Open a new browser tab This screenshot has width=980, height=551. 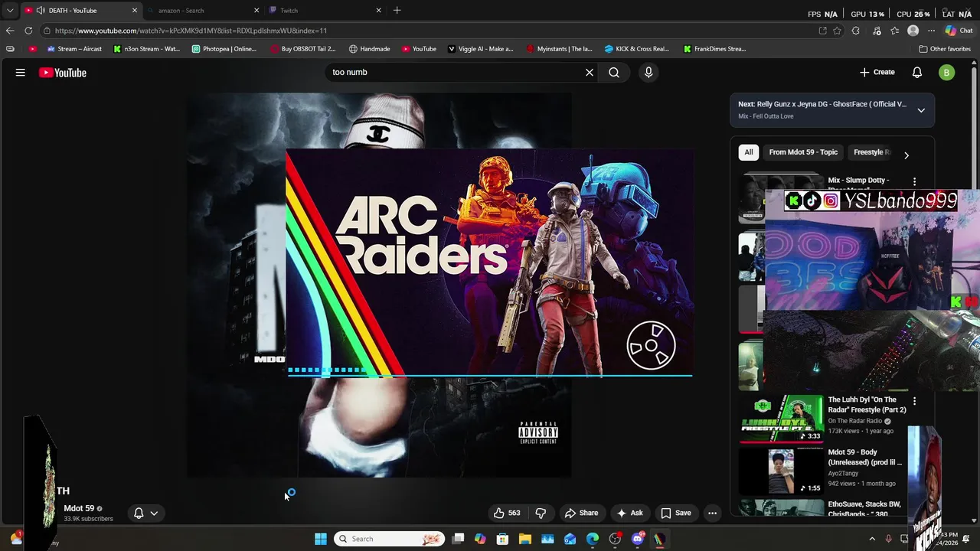pyautogui.click(x=397, y=11)
